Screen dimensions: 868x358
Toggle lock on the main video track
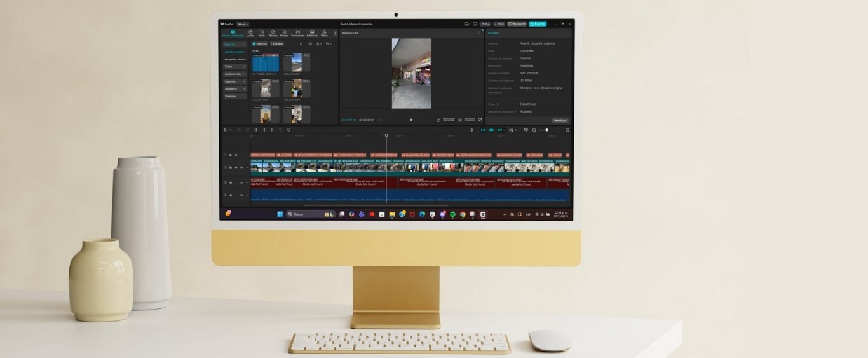pos(230,167)
